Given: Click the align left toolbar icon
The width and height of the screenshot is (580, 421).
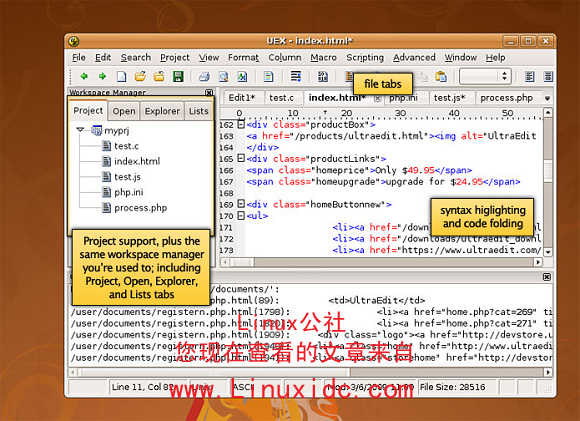Looking at the screenshot, I should click(530, 76).
